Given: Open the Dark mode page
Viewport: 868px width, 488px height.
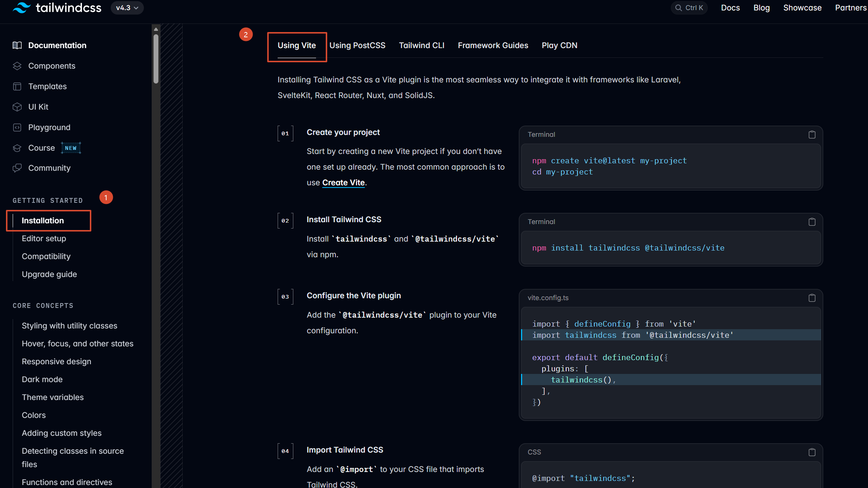Looking at the screenshot, I should coord(42,380).
